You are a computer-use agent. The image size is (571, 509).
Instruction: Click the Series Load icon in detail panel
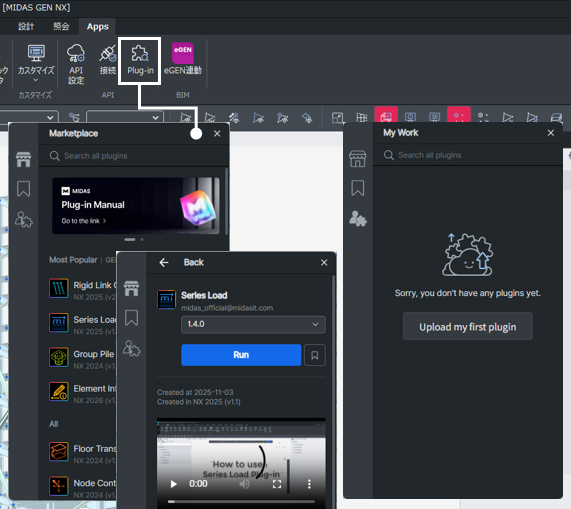(x=166, y=299)
